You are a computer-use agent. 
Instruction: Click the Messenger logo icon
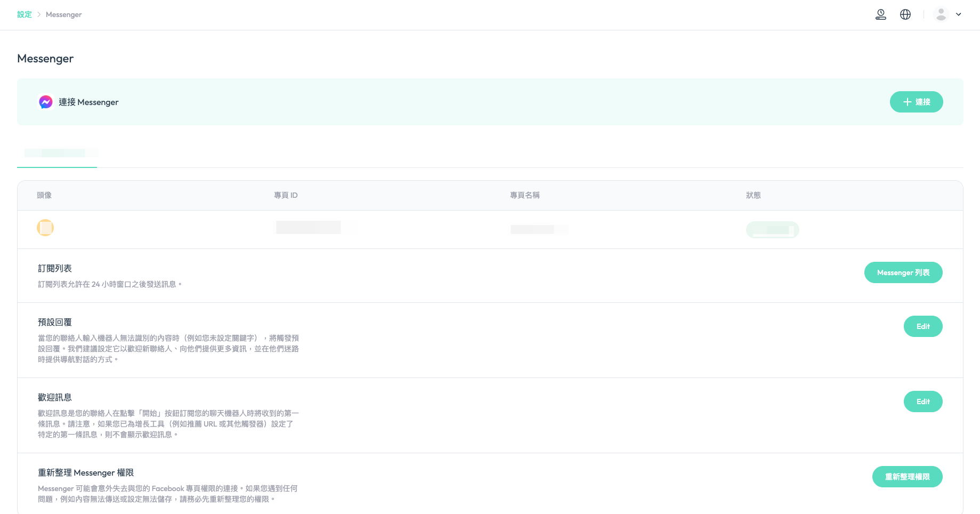tap(46, 102)
